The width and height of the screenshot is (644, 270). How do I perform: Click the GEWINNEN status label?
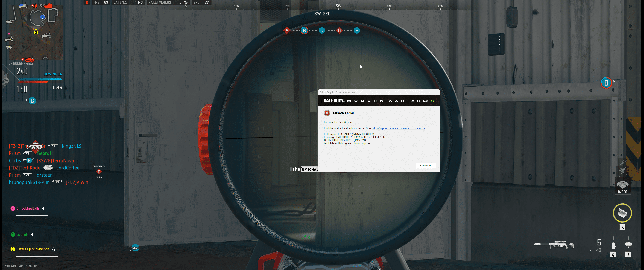tap(53, 74)
